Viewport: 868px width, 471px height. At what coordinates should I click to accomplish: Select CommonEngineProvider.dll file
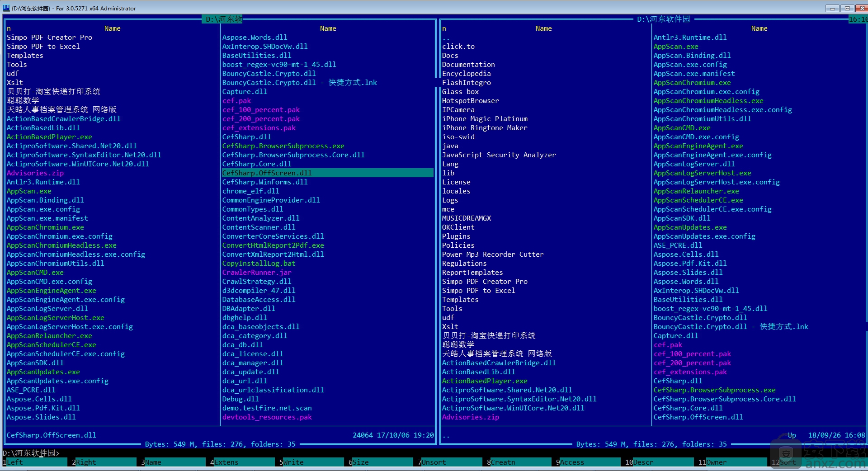tap(271, 200)
